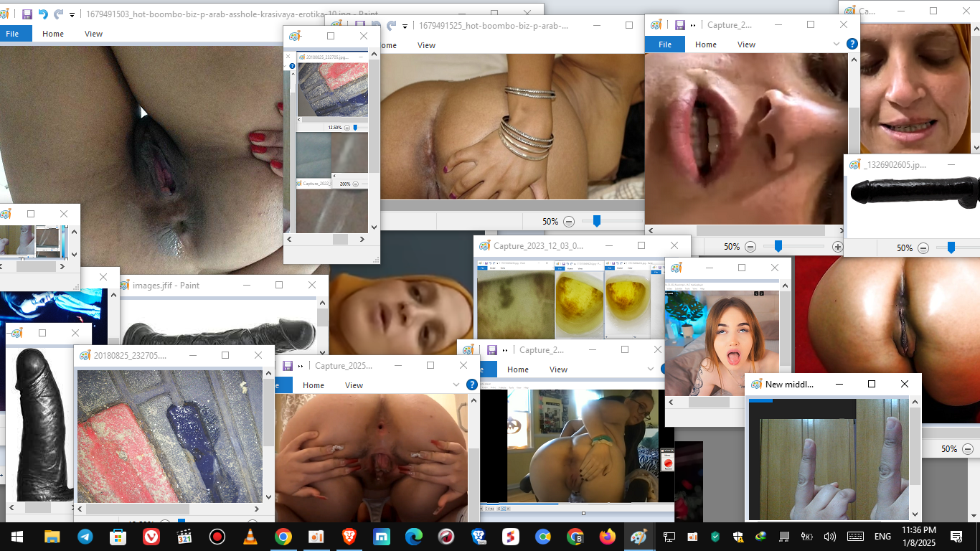Screen dimensions: 980x551
Task: Click the Help question mark button in Capture_2
Action: (852, 43)
